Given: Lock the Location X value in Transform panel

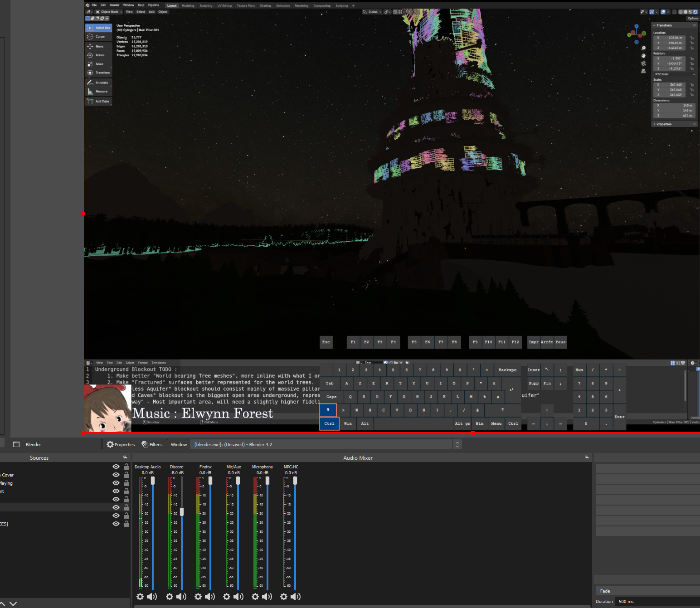Looking at the screenshot, I should tap(692, 38).
